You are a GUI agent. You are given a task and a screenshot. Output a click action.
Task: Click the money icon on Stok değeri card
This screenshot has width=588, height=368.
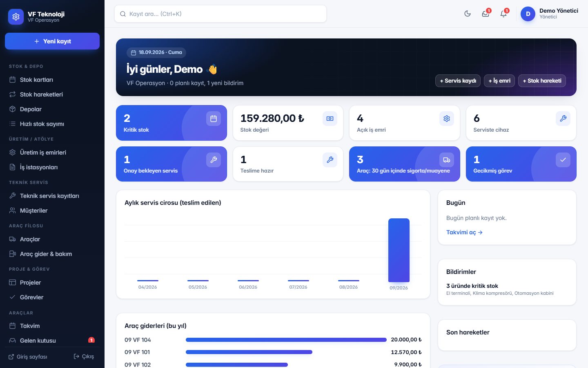pyautogui.click(x=330, y=119)
